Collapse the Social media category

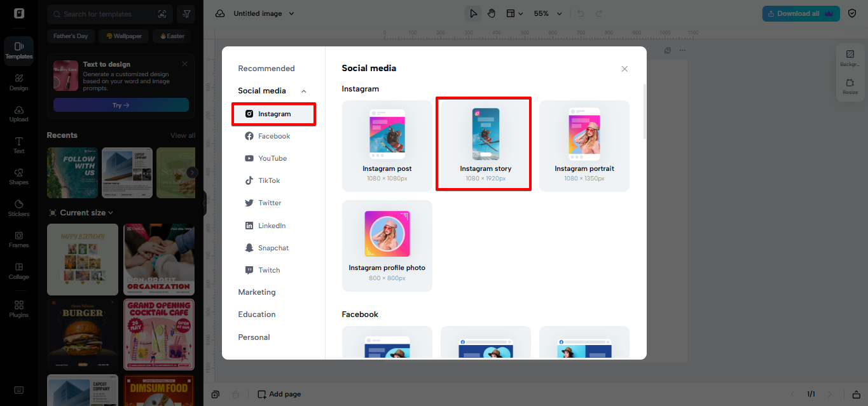click(x=304, y=91)
